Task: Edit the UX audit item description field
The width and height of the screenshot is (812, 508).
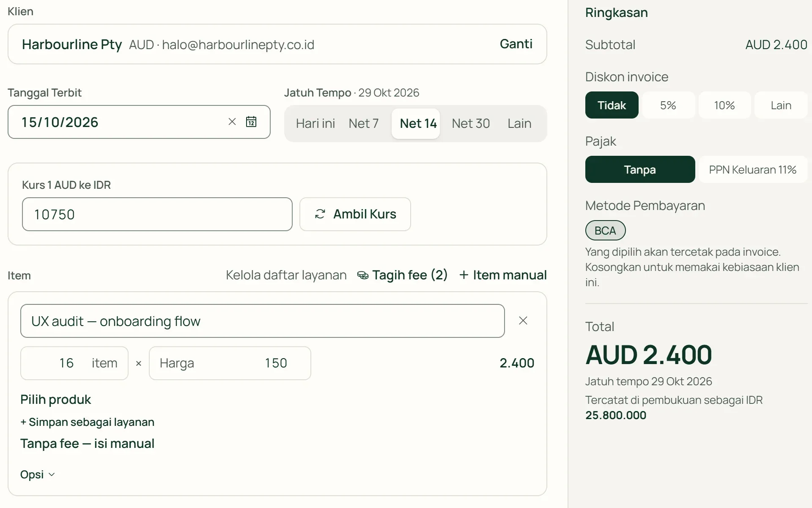Action: 262,321
